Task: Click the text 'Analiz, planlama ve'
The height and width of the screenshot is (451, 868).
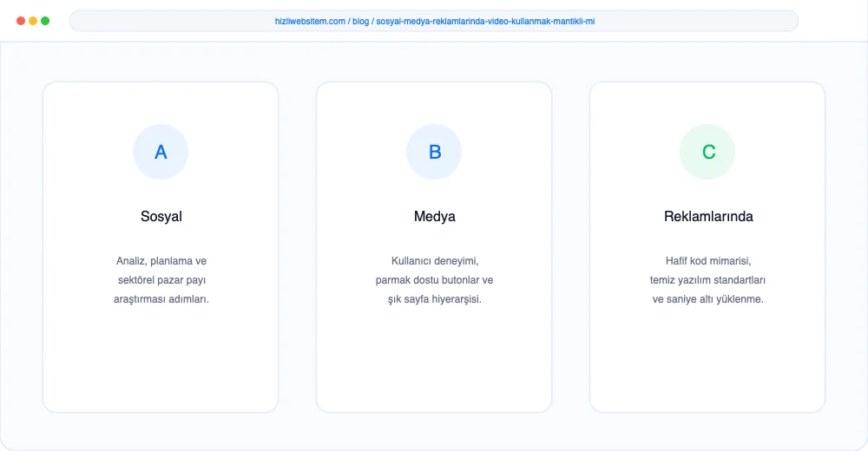Action: click(x=161, y=261)
